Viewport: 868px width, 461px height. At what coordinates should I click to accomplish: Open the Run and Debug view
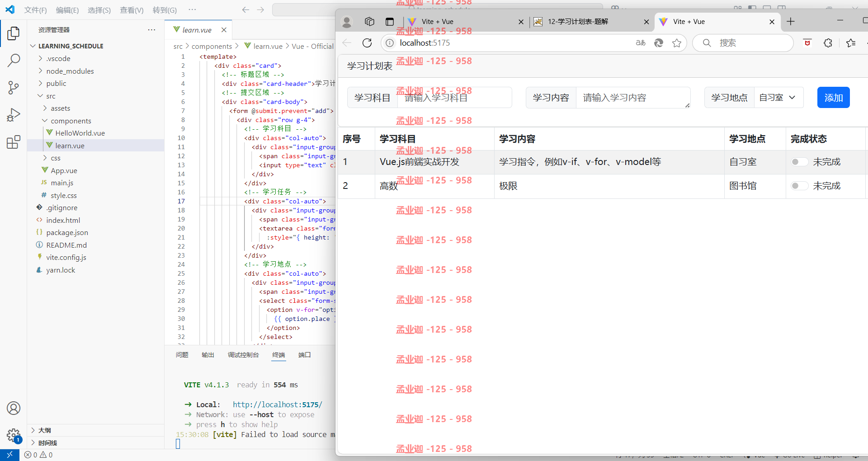(14, 115)
